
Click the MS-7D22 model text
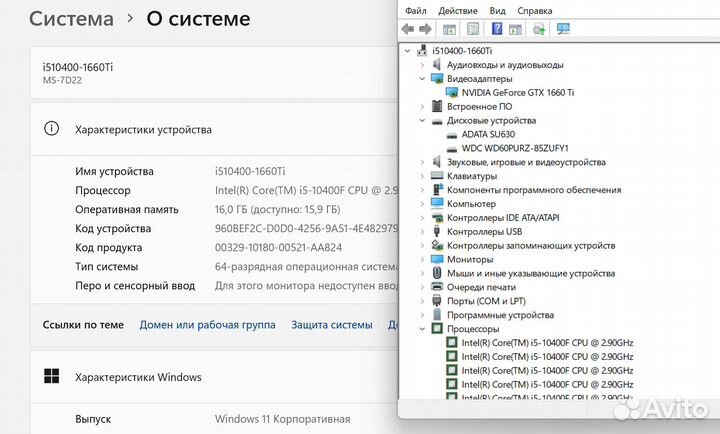coord(62,80)
